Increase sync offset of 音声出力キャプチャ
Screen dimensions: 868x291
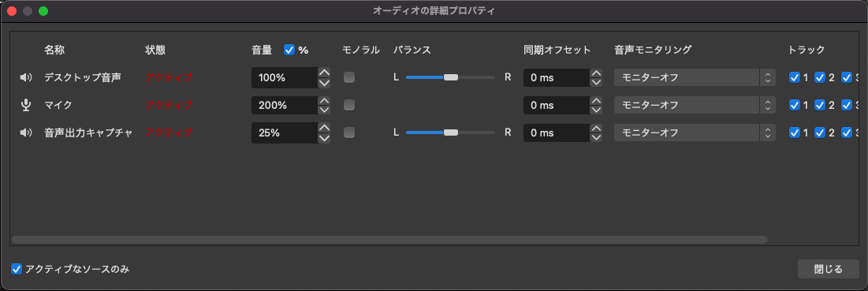596,129
